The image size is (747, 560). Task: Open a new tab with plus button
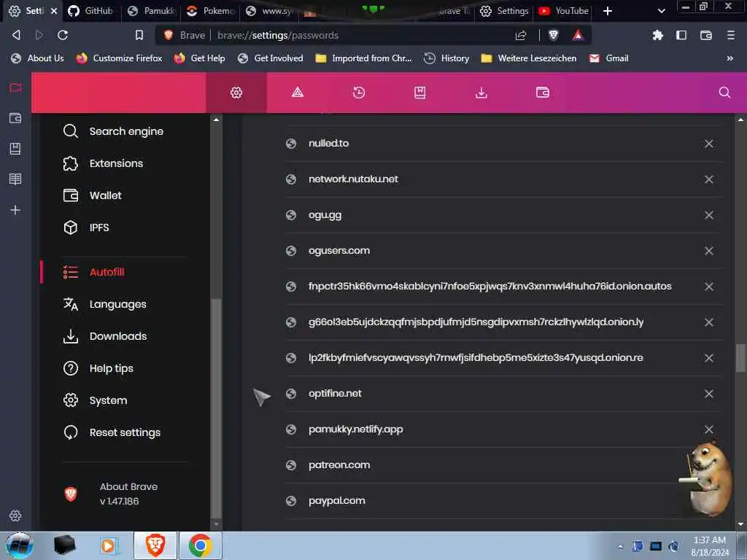(608, 11)
